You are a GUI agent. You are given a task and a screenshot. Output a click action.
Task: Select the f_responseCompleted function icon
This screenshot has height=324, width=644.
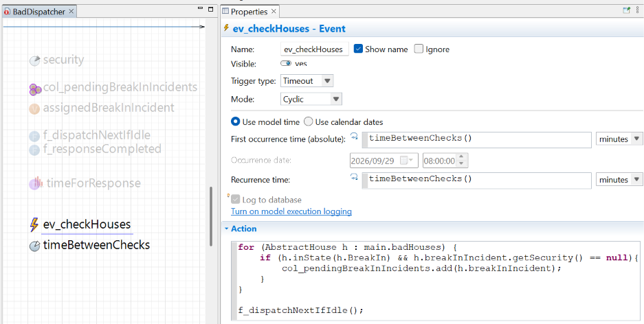pos(34,150)
